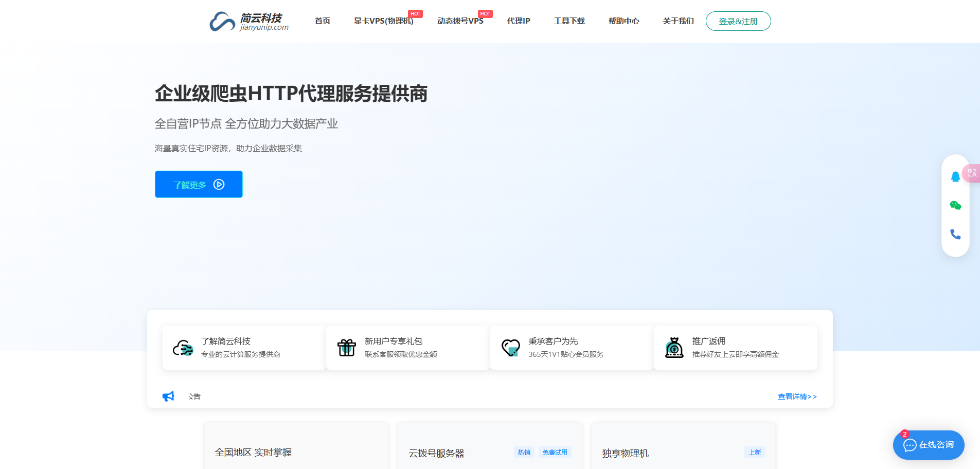Click the play icon inside 了解更多 button
980x469 pixels.
coord(219,184)
